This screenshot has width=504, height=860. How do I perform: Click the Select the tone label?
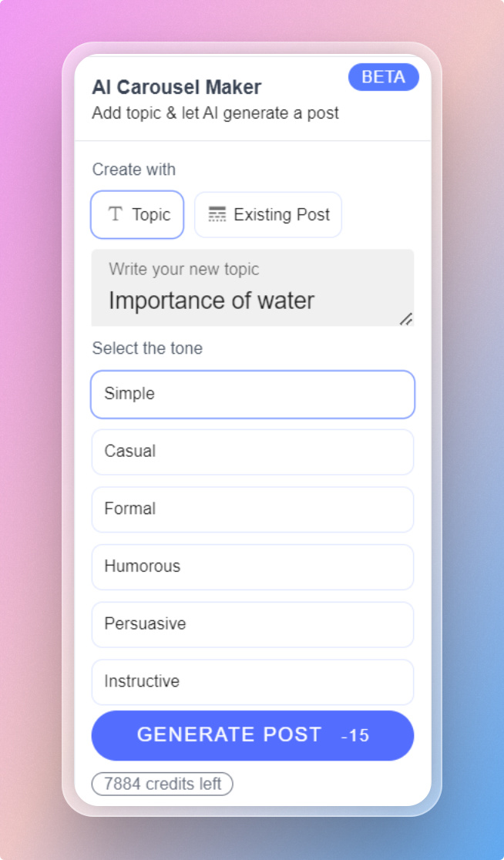point(146,348)
